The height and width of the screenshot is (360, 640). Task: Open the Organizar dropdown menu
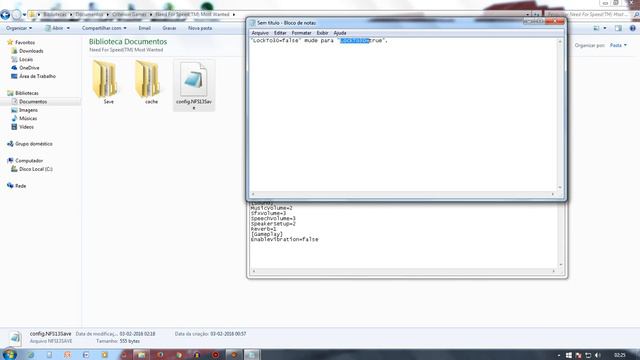(x=19, y=28)
